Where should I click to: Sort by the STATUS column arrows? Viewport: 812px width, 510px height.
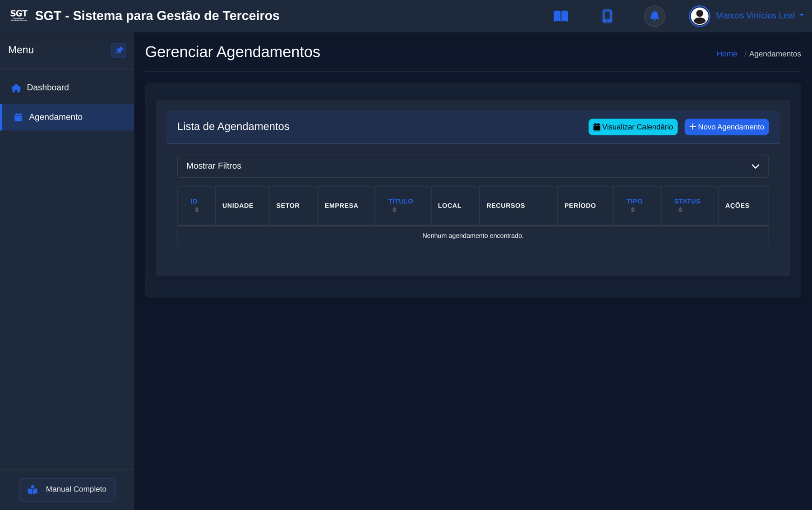(680, 210)
